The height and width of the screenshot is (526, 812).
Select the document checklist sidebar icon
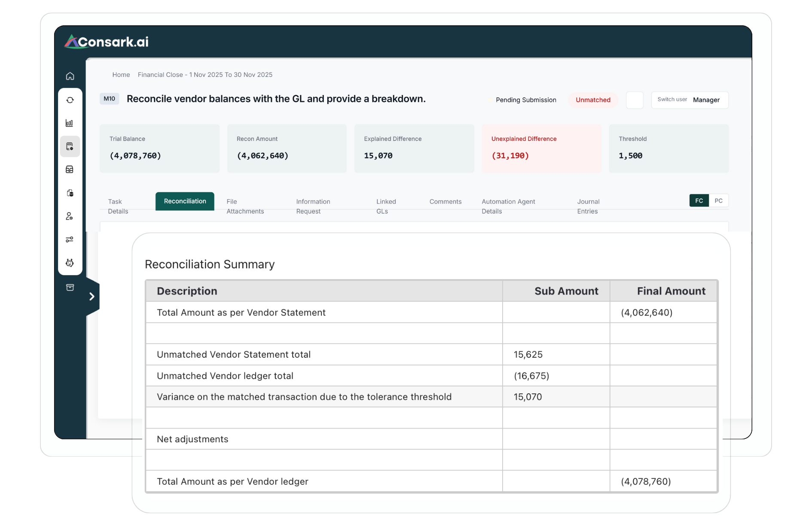(x=70, y=146)
